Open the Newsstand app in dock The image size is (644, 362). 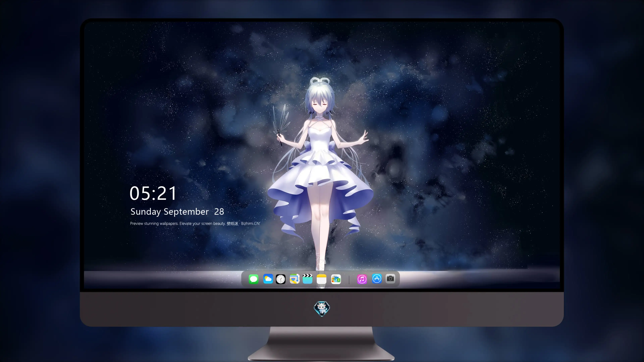pos(336,279)
